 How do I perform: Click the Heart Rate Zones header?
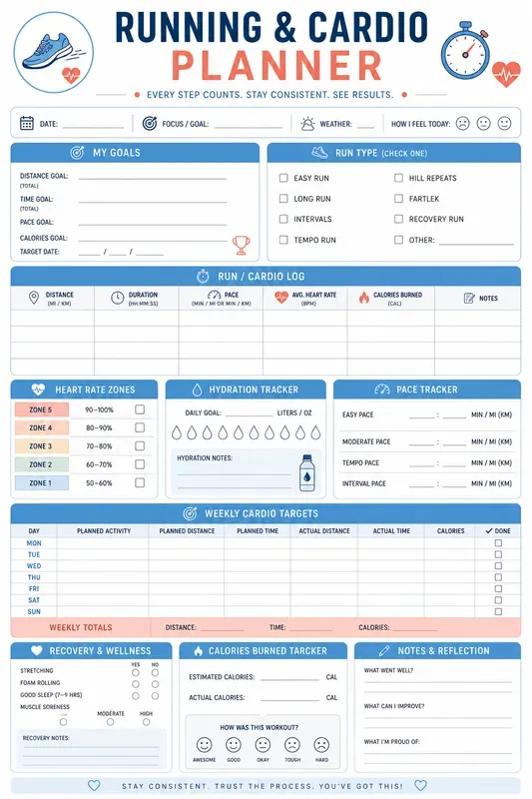point(85,390)
